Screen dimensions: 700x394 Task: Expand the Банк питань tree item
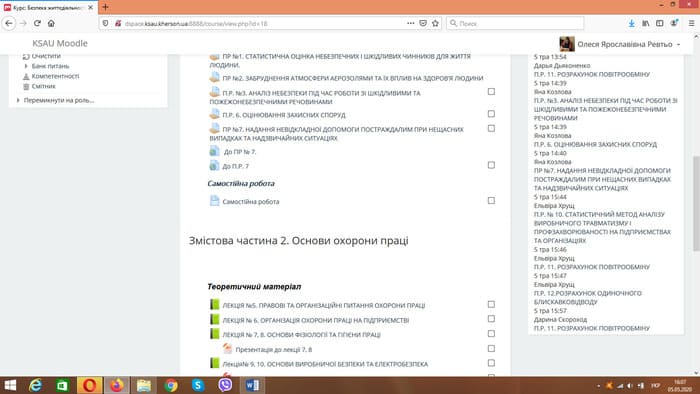(x=26, y=66)
